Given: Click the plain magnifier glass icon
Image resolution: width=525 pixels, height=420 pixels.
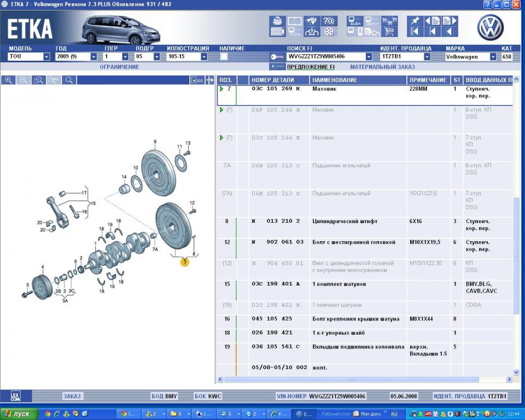Looking at the screenshot, I should tap(69, 80).
